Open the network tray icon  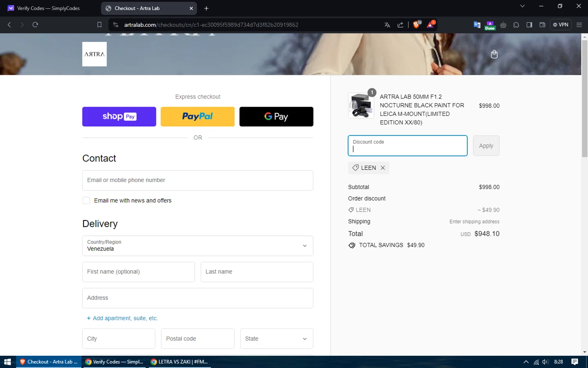[x=536, y=362]
